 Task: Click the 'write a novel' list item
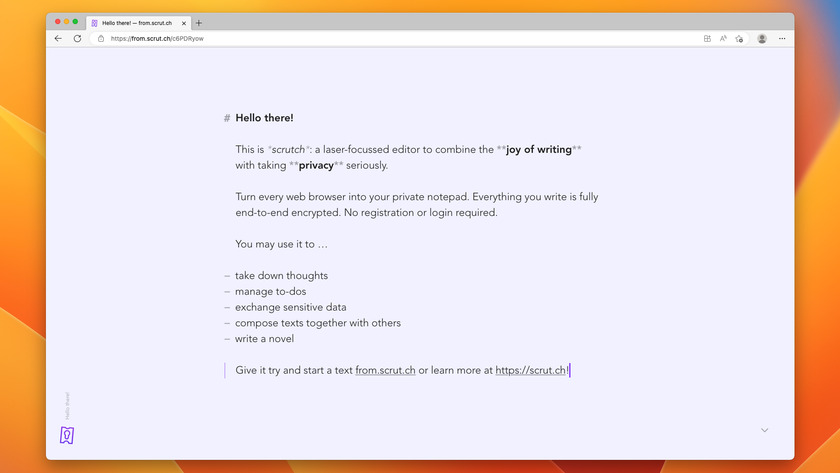(264, 339)
